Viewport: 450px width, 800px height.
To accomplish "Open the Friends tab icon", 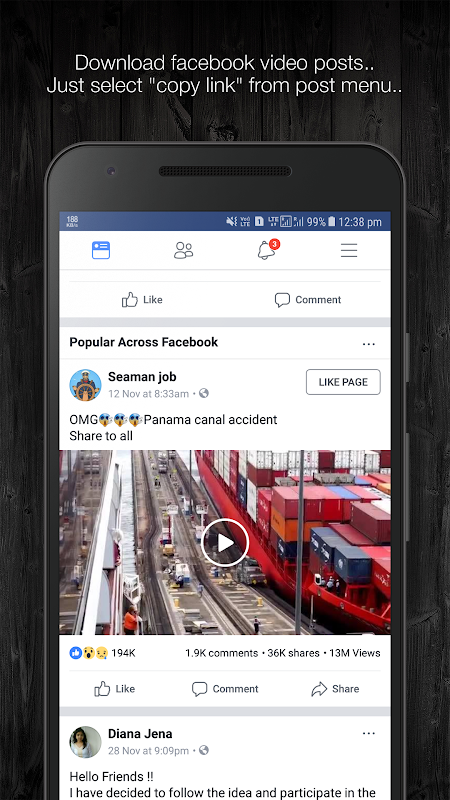I will coord(184,250).
